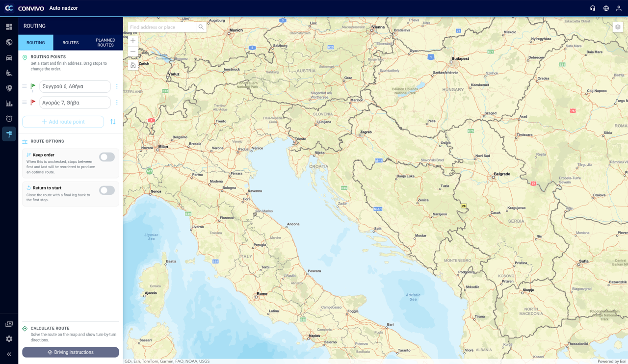Click Munich label on the map
The image size is (628, 364).
point(236,30)
